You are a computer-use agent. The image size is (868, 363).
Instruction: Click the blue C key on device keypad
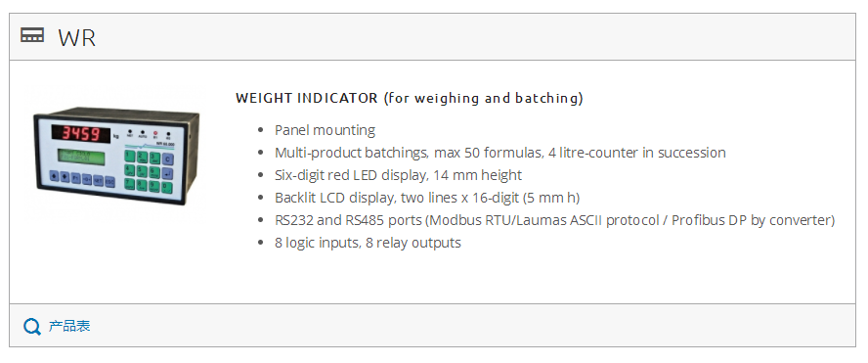point(168,159)
